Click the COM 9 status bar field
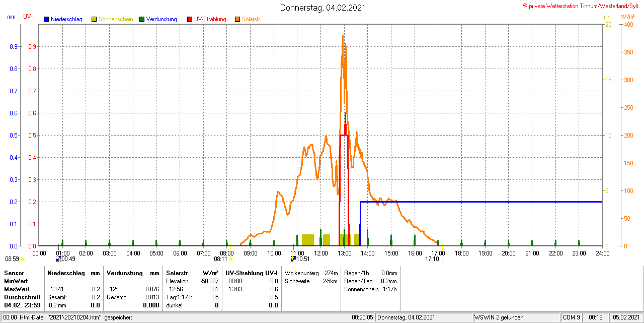Screen dimensions: 644x323 click(572, 318)
